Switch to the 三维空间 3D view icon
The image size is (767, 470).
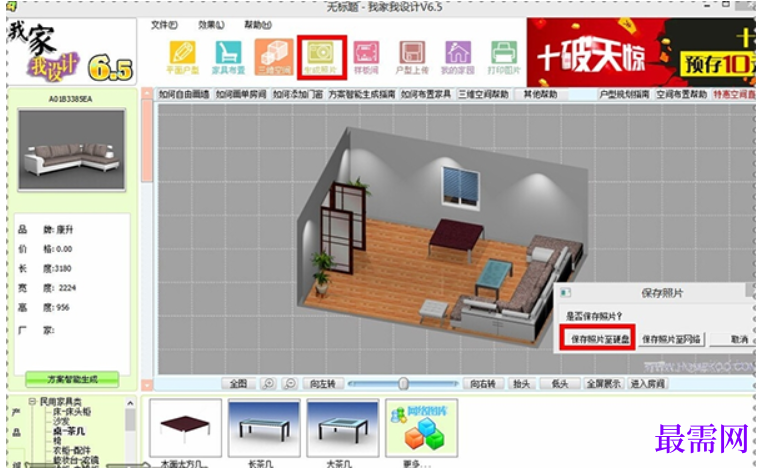(x=274, y=57)
